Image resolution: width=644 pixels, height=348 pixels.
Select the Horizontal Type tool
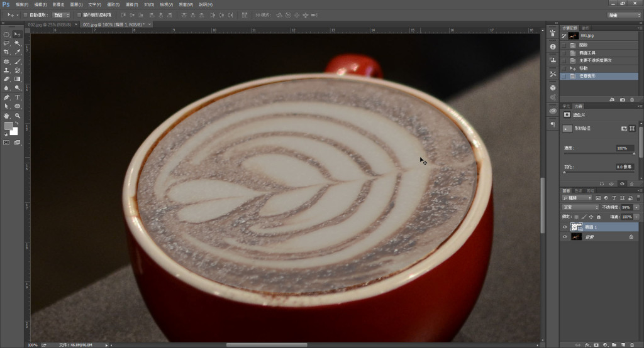(x=18, y=97)
